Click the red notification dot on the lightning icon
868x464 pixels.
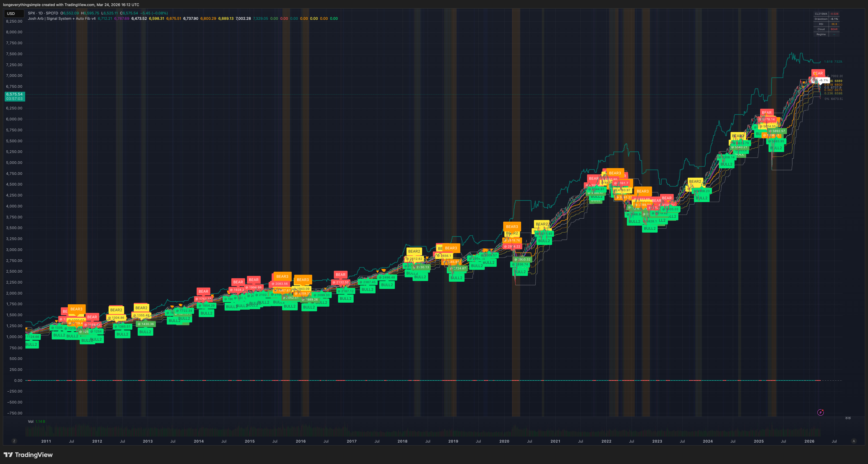click(823, 410)
